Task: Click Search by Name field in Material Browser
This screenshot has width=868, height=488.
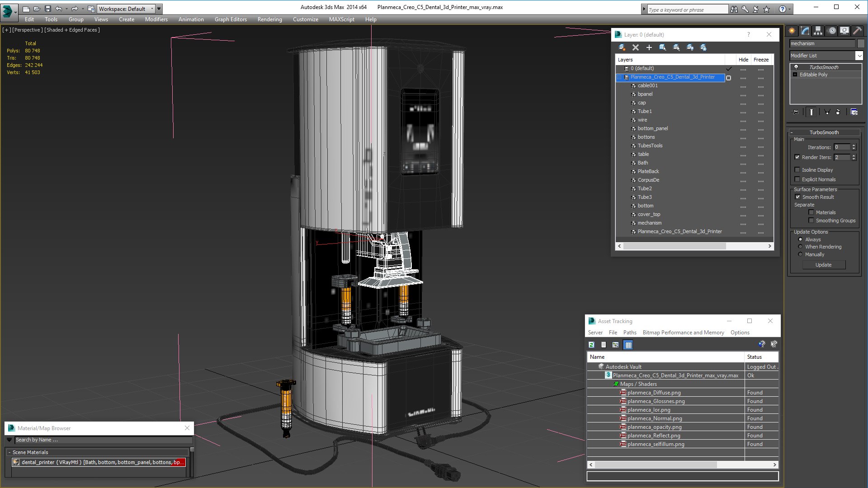Action: click(x=104, y=440)
